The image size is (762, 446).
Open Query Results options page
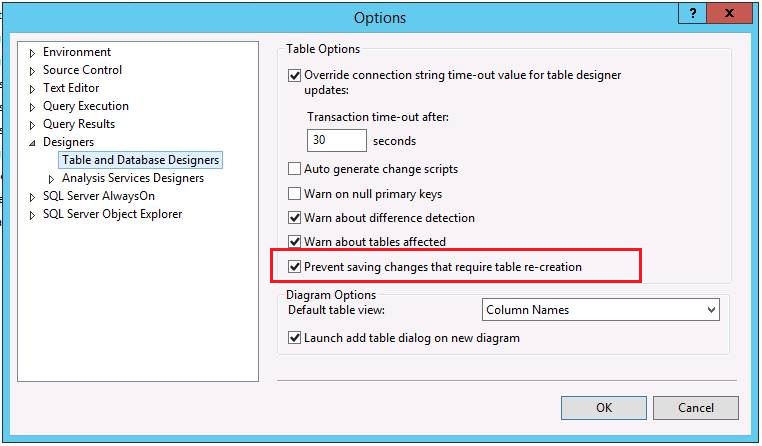tap(79, 124)
